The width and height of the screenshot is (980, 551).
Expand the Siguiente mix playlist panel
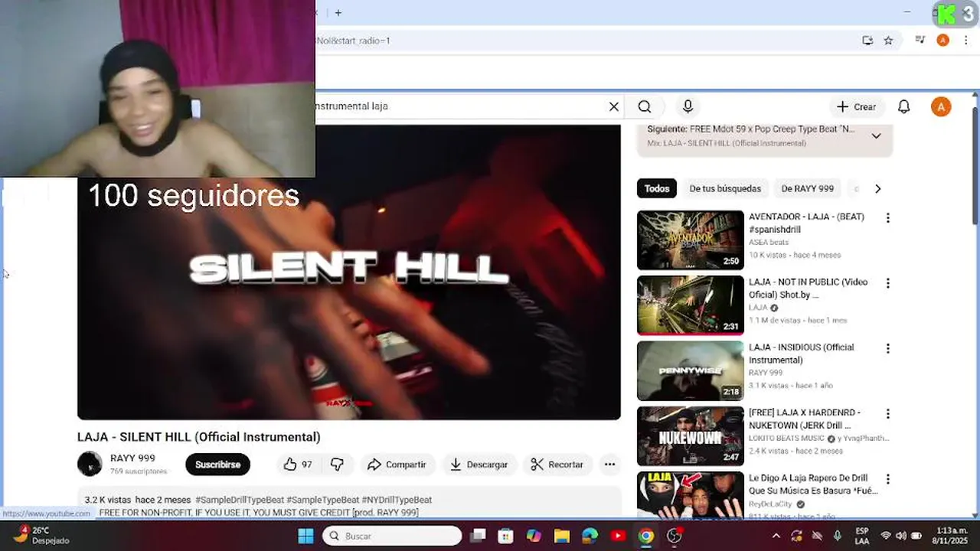click(x=876, y=135)
